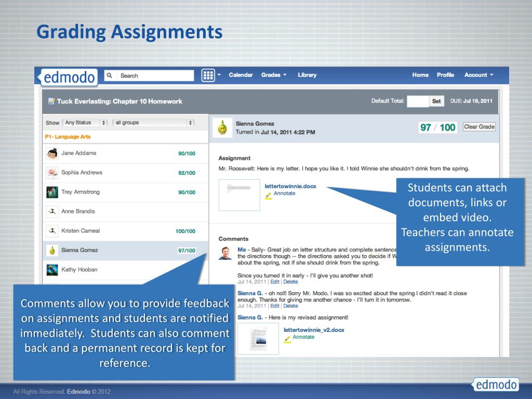Click Sienna Gomez green apple avatar in header

pyautogui.click(x=222, y=128)
